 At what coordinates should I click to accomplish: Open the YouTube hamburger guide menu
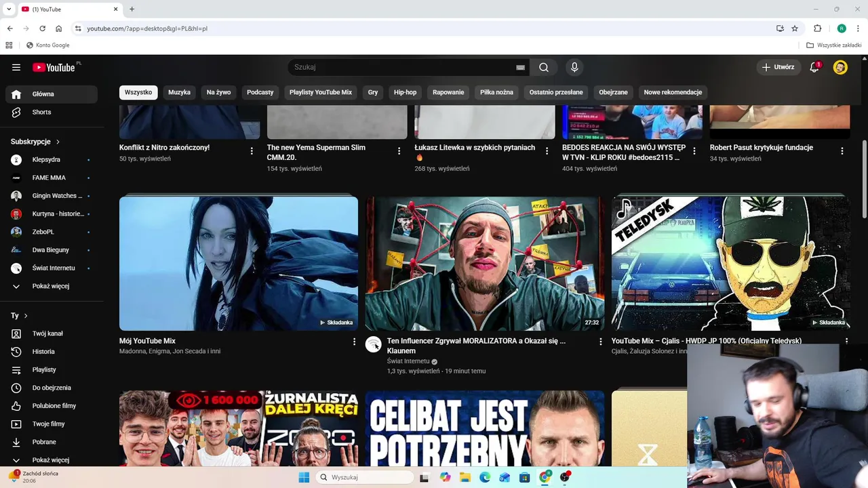pos(16,67)
